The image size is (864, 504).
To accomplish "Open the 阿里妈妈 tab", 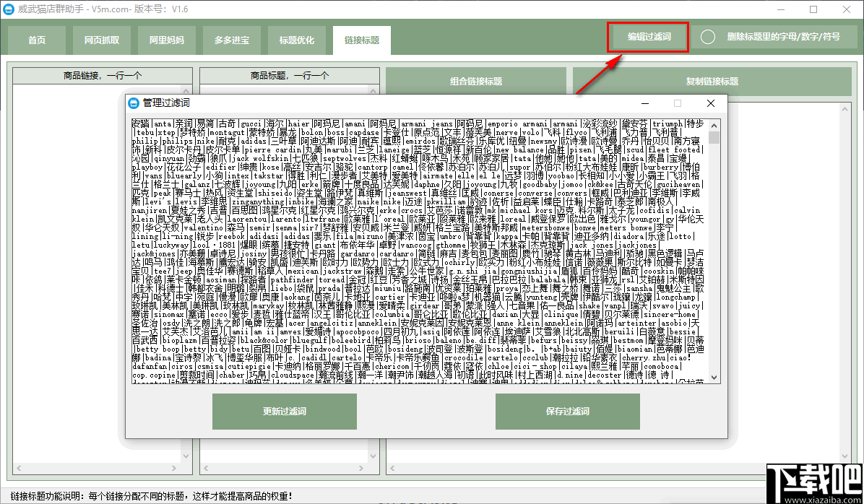I will point(167,40).
